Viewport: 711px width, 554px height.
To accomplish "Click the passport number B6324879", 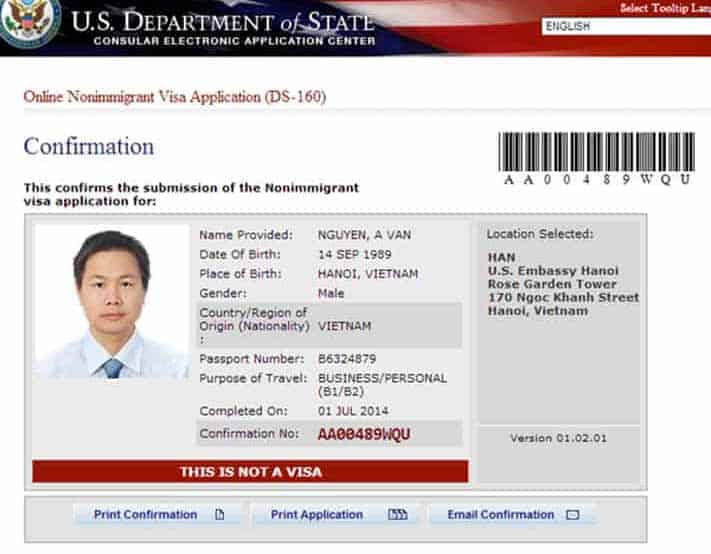I will (347, 359).
